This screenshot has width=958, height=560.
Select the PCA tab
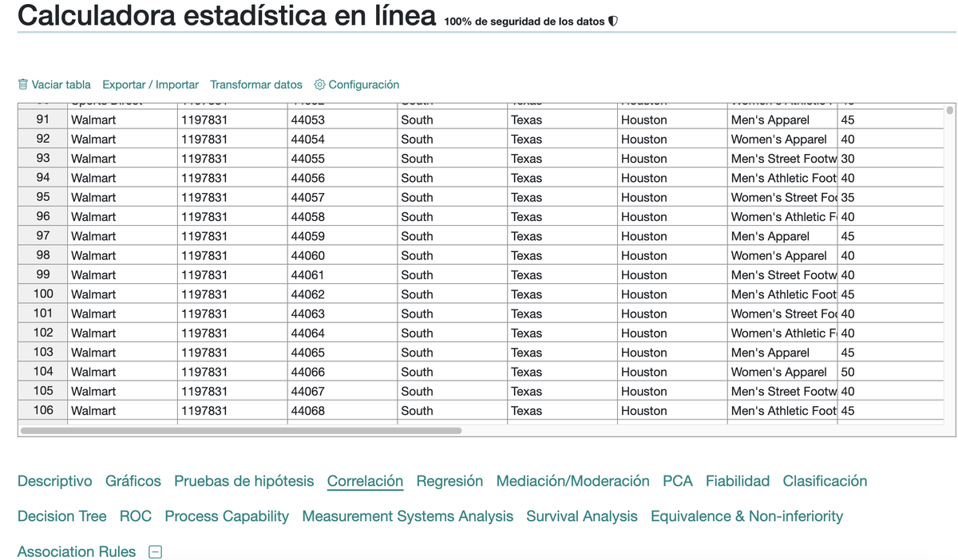point(678,481)
